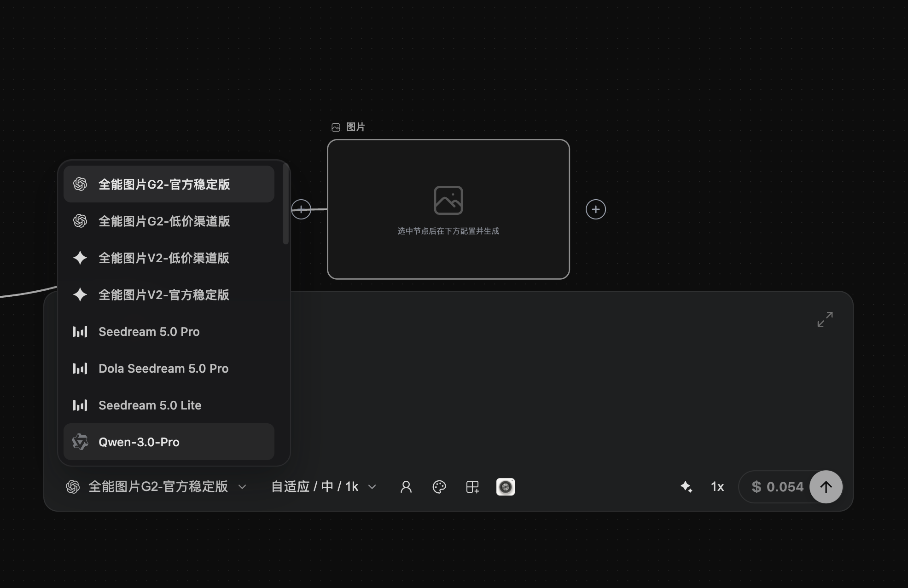Expand the prompt editor with the arrows icon
This screenshot has width=908, height=588.
825,319
